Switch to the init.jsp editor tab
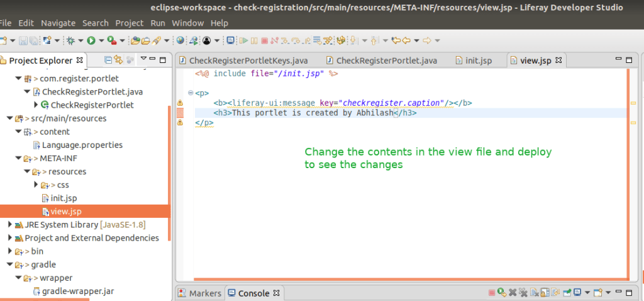This screenshot has height=301, width=644. [x=477, y=60]
